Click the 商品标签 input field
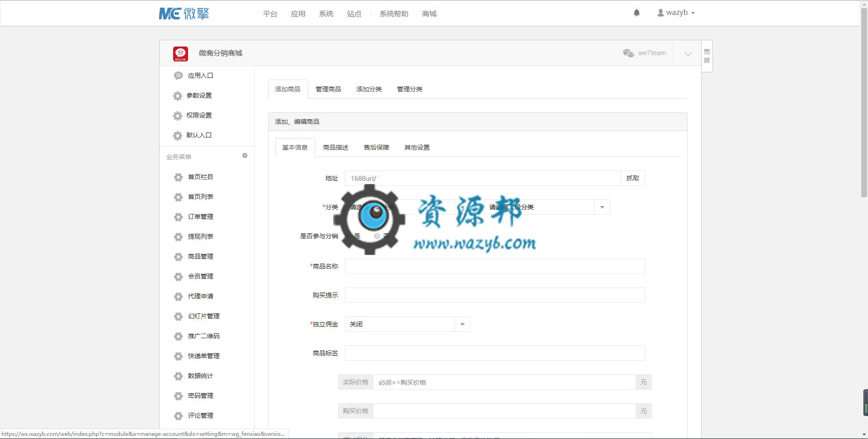 pos(495,353)
